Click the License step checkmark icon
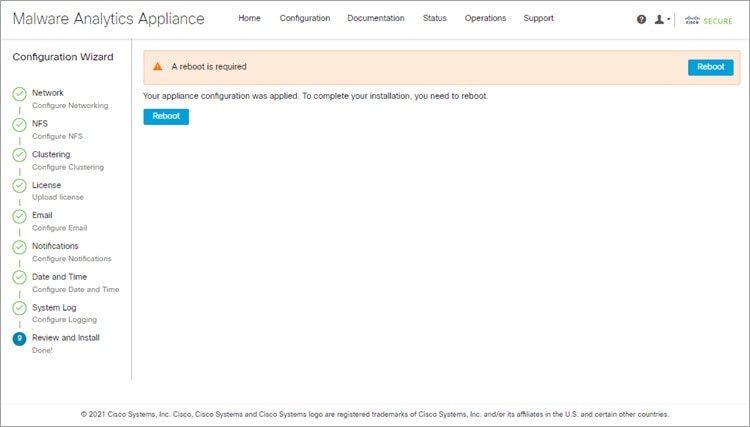750x427 pixels. tap(19, 186)
